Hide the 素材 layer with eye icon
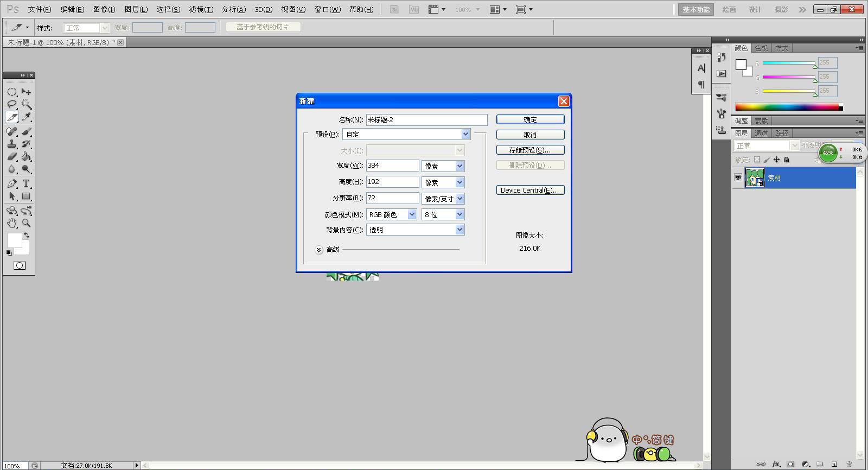 (738, 177)
